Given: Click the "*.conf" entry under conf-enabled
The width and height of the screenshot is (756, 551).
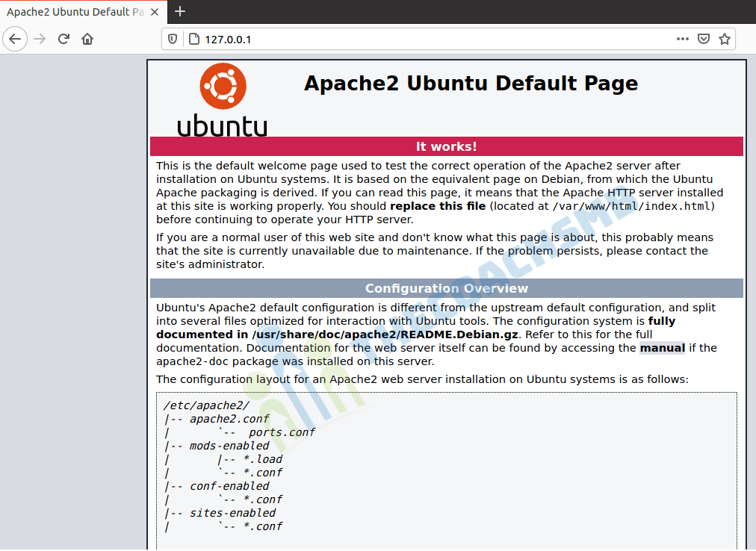Looking at the screenshot, I should tap(263, 500).
